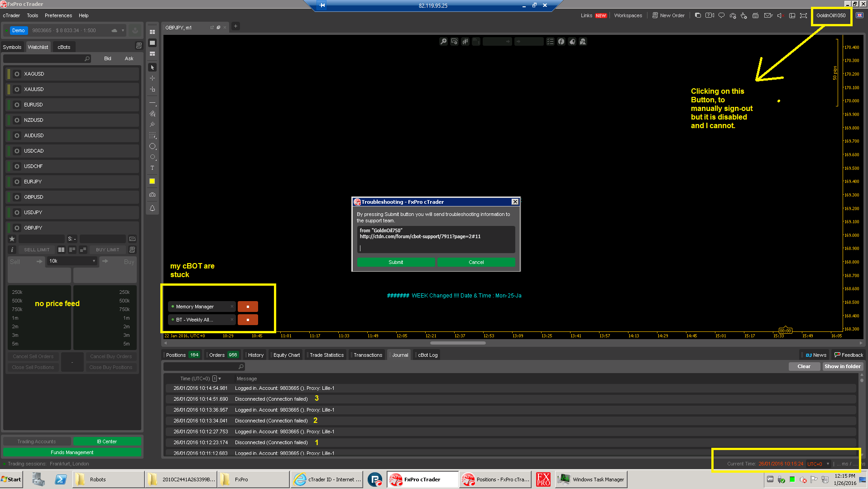The height and width of the screenshot is (489, 868).
Task: Expand the USDJPY watchlist row
Action: (x=72, y=212)
